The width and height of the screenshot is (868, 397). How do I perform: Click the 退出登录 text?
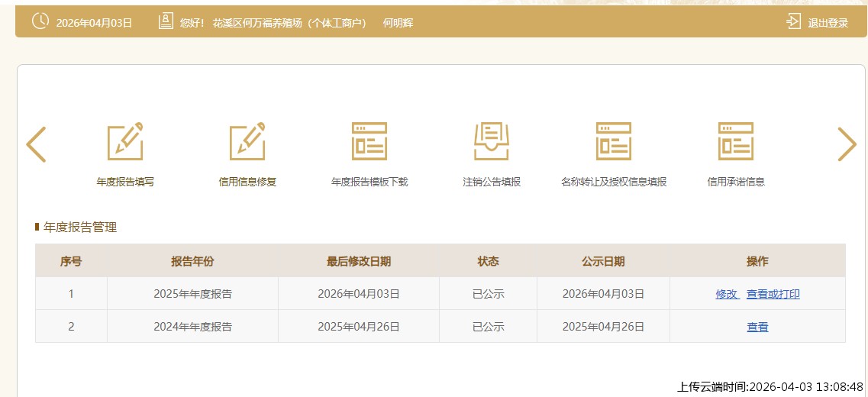(x=828, y=23)
